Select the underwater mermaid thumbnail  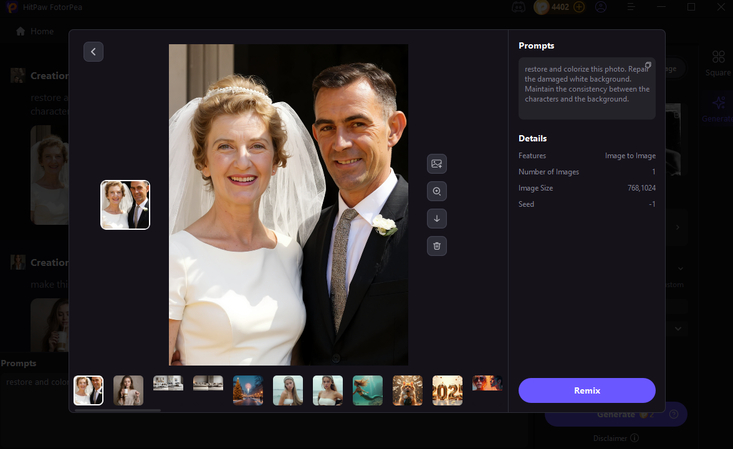point(367,390)
